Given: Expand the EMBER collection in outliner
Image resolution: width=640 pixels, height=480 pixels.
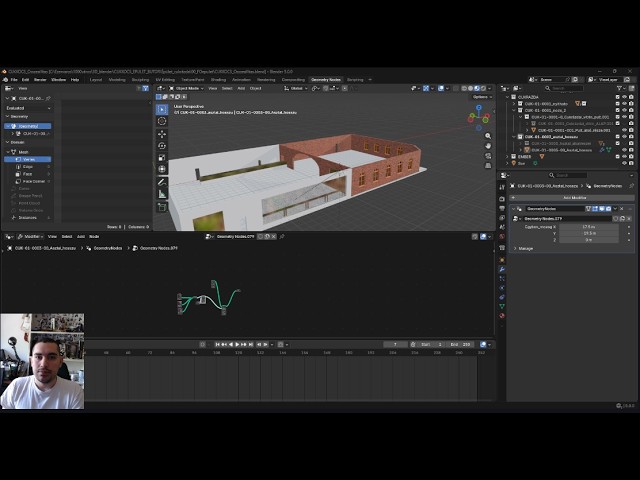Looking at the screenshot, I should click(507, 156).
